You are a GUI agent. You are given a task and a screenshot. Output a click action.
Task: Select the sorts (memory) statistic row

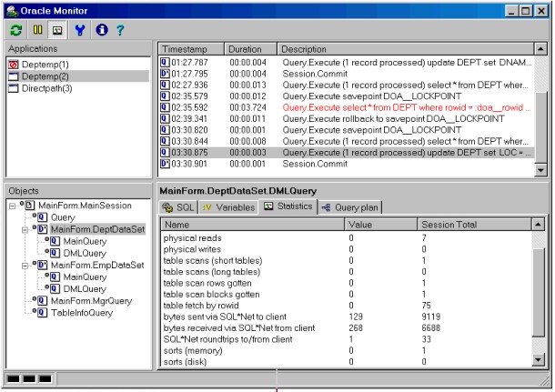coord(346,350)
